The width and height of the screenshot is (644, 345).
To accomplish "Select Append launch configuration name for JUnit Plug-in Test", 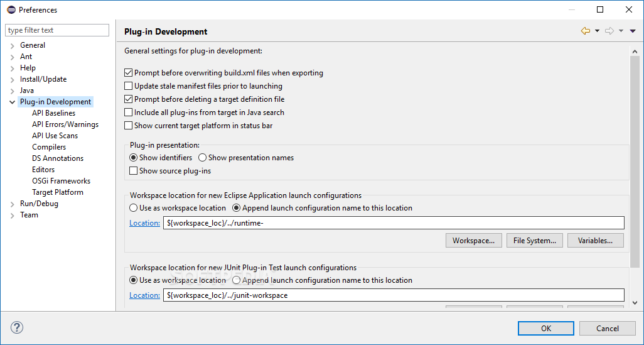I will point(237,280).
